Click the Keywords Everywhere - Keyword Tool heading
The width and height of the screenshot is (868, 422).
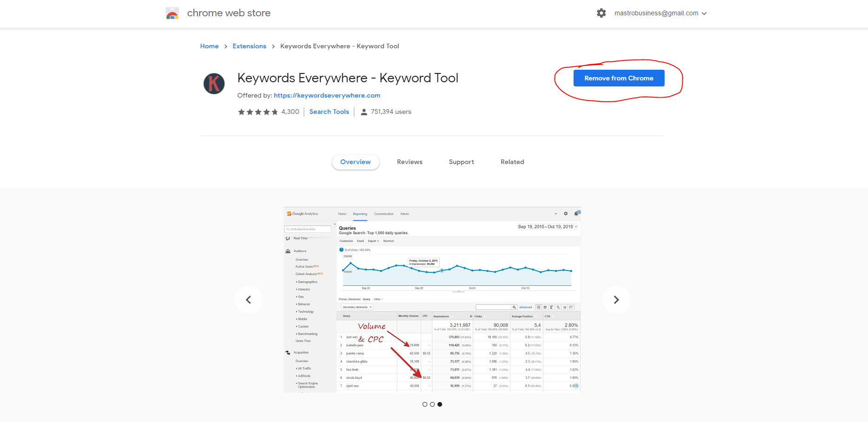tap(348, 78)
